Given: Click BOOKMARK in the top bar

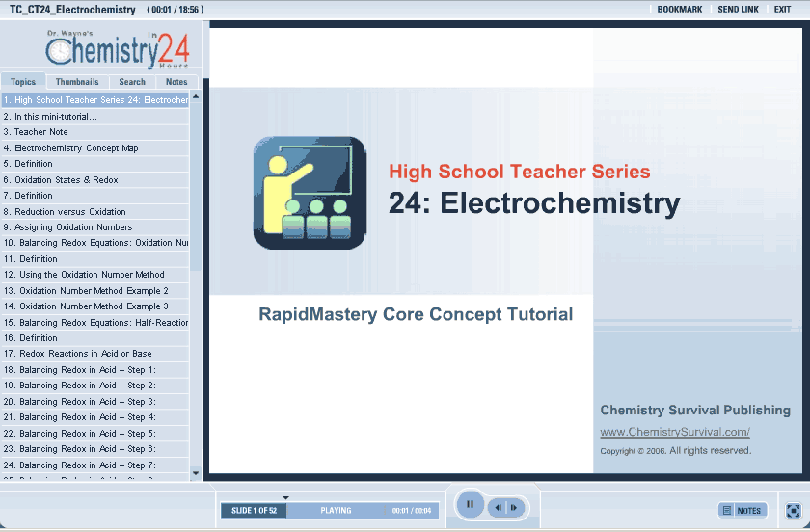Looking at the screenshot, I should pyautogui.click(x=679, y=9).
